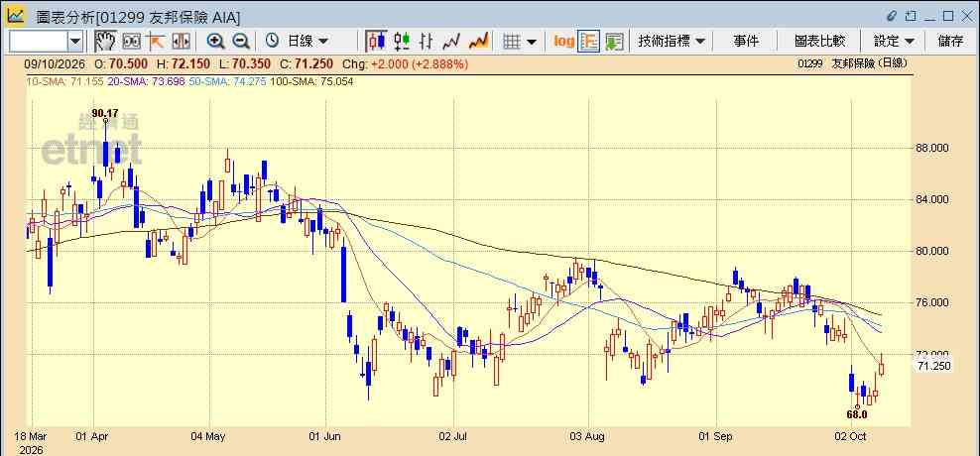
Task: Zoom out with the minus magnifier
Action: click(241, 42)
